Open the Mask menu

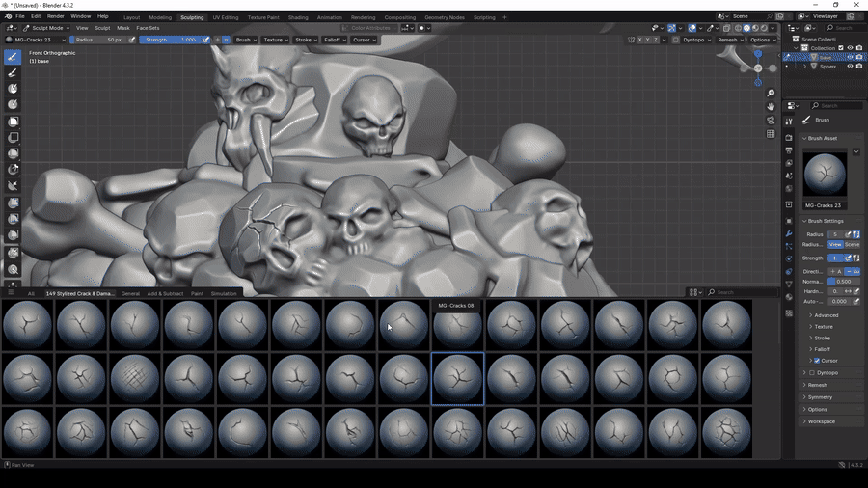click(x=122, y=28)
